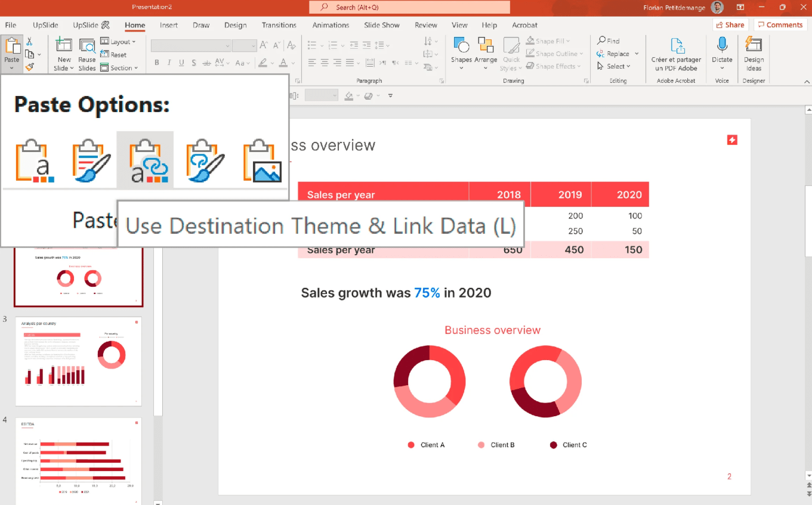Open the Layout dropdown
This screenshot has width=812, height=505.
click(x=121, y=41)
